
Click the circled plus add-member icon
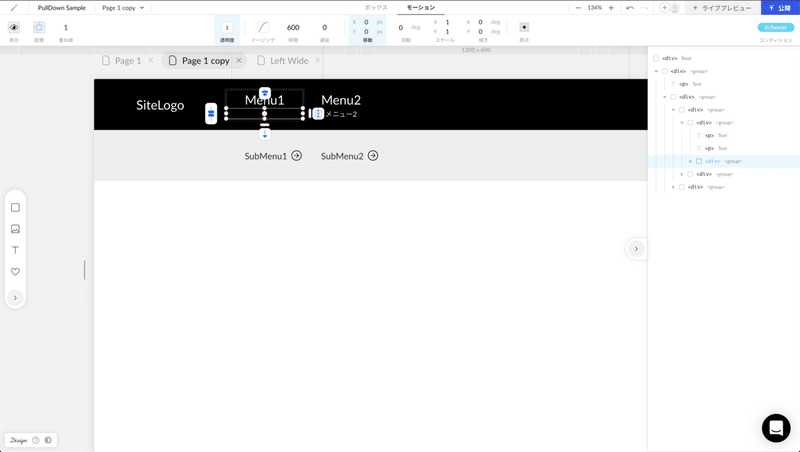point(664,8)
